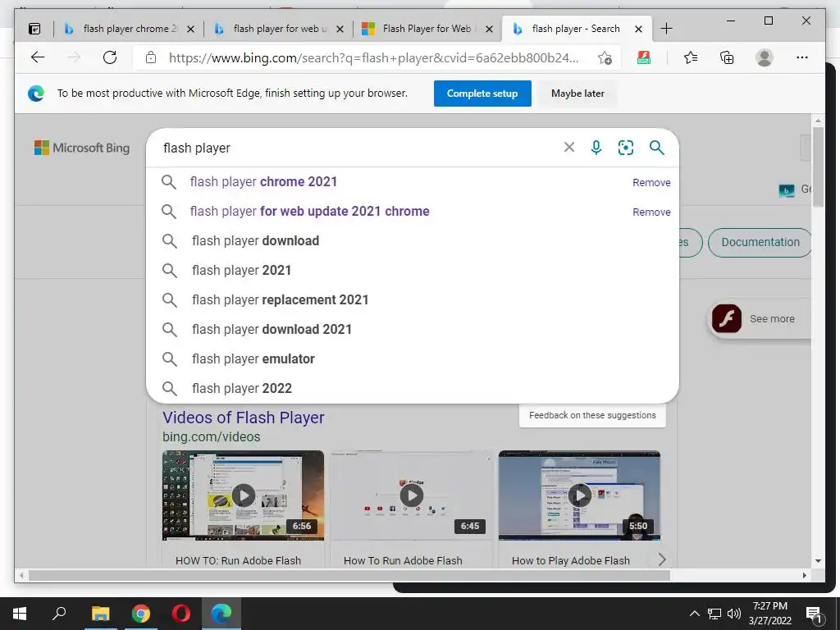Image resolution: width=840 pixels, height=630 pixels.
Task: Clear the search box text
Action: [x=569, y=148]
